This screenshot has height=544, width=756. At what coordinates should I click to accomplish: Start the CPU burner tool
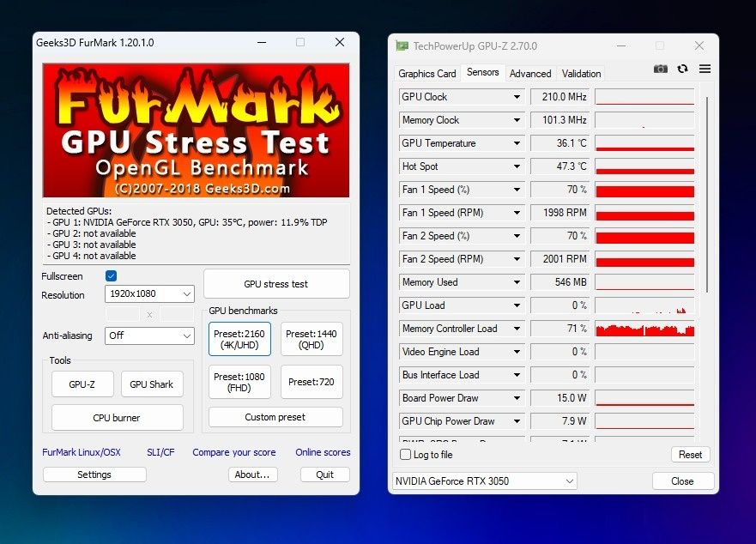[x=118, y=418]
